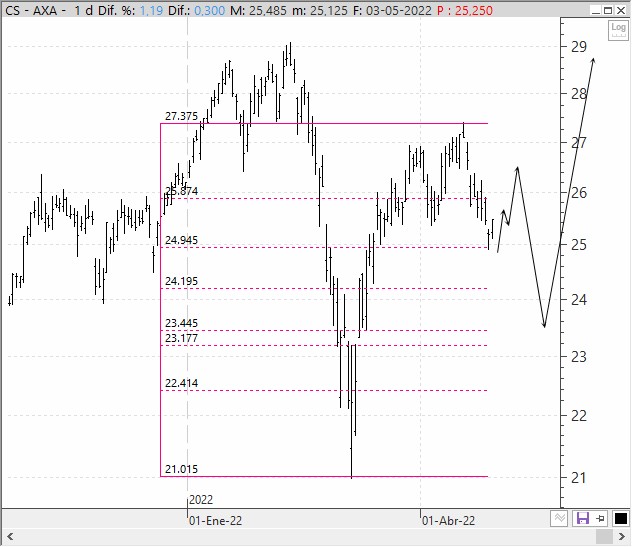Click the 01-Ene-22 date marker
This screenshot has width=632, height=547.
pyautogui.click(x=216, y=521)
